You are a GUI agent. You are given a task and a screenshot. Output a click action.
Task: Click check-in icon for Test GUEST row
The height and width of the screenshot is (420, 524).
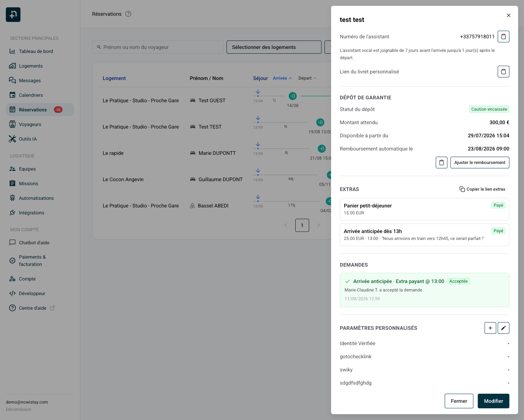point(293,96)
